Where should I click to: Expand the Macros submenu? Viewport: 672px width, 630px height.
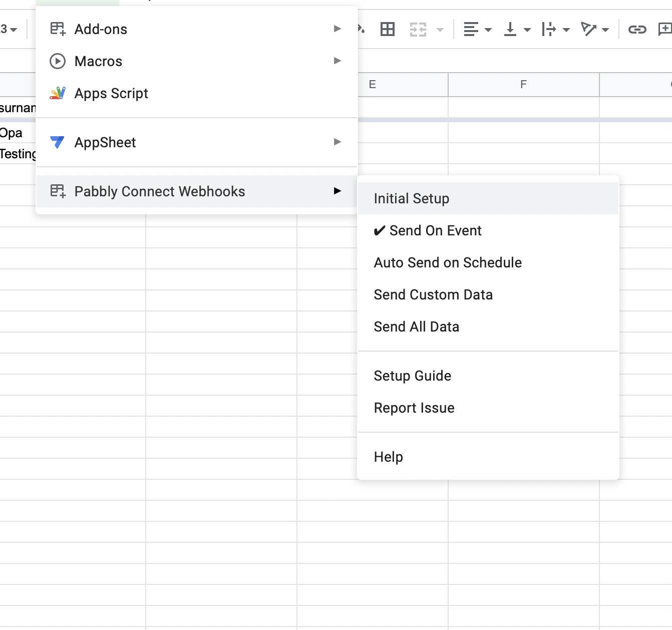197,61
